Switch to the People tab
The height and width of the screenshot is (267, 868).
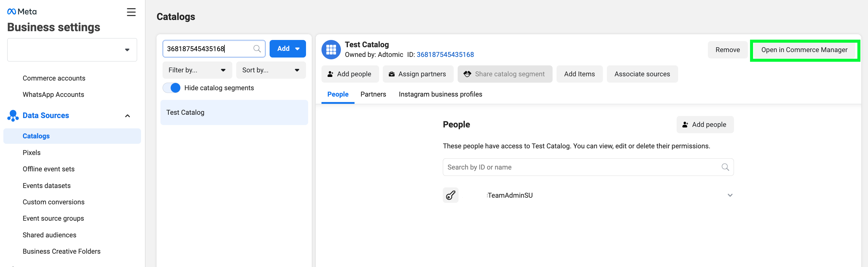pos(338,94)
